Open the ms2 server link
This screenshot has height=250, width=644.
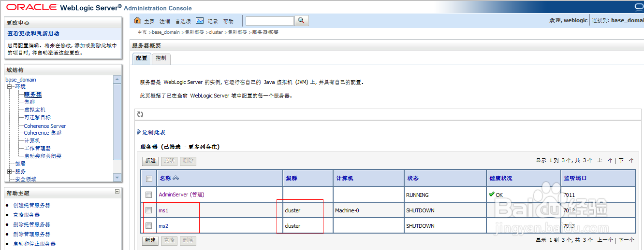tap(163, 226)
